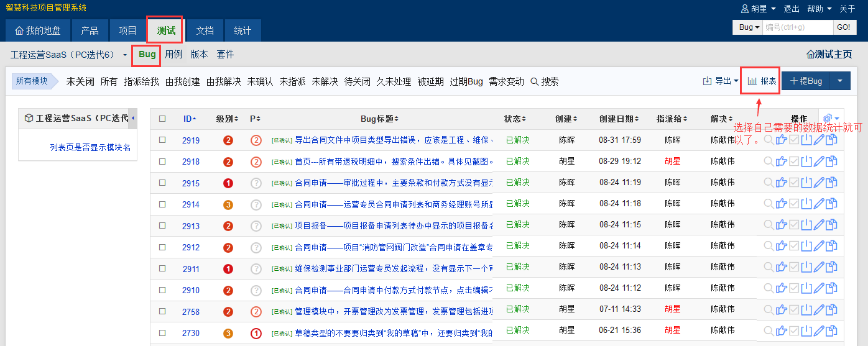Click the pencil edit icon in row 2914
868x346 pixels.
pos(819,204)
